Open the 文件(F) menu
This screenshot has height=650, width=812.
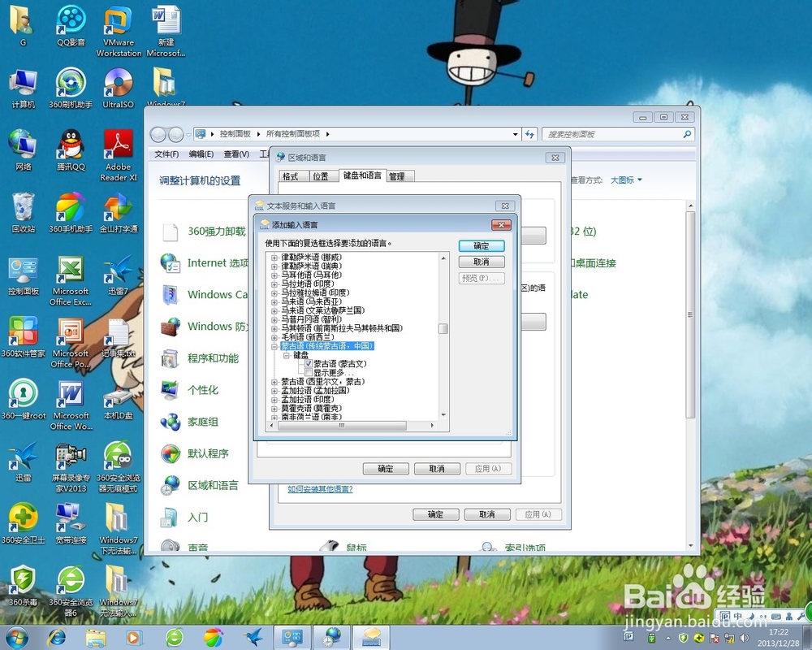pos(166,154)
